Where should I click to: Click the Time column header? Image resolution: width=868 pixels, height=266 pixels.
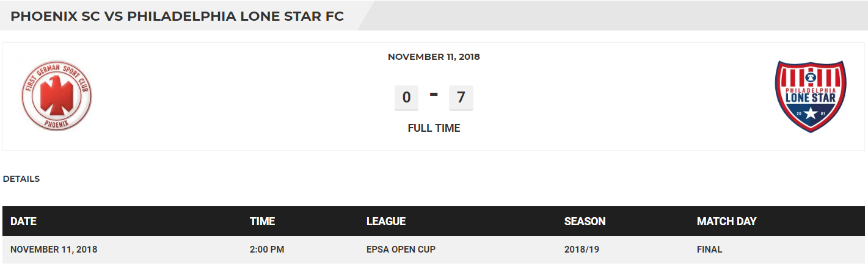click(x=262, y=221)
